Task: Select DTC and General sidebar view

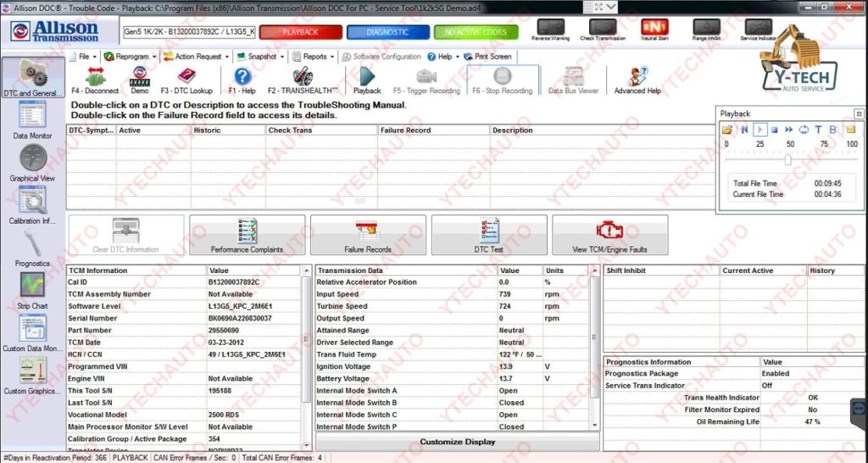Action: click(x=33, y=77)
